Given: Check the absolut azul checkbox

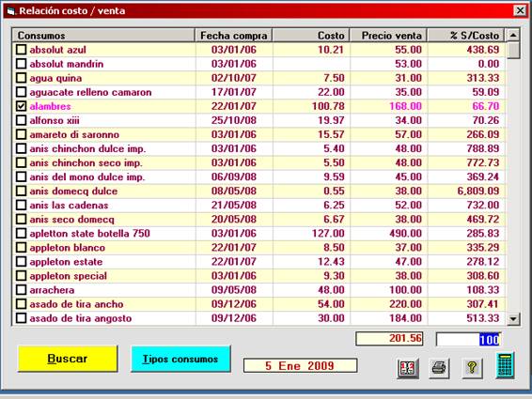Looking at the screenshot, I should tap(21, 50).
